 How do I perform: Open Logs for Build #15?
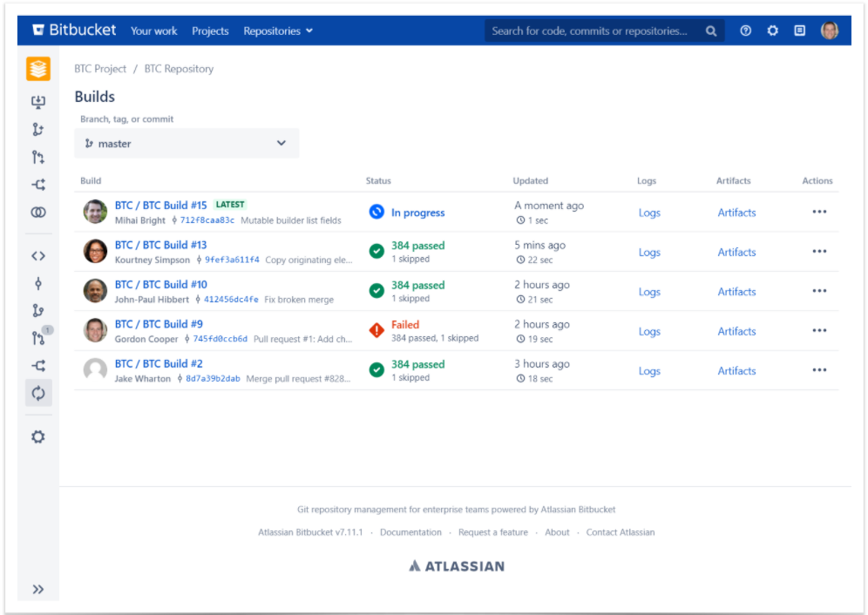point(649,213)
